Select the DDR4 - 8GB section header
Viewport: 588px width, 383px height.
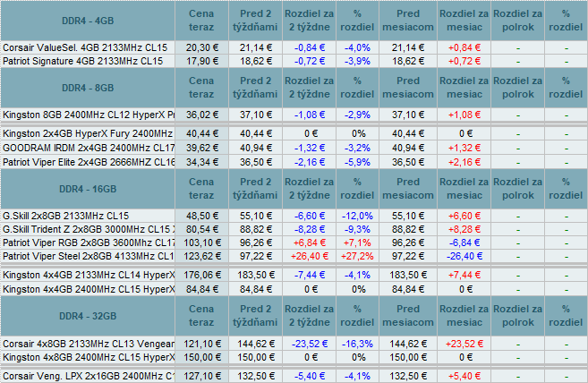pyautogui.click(x=88, y=88)
